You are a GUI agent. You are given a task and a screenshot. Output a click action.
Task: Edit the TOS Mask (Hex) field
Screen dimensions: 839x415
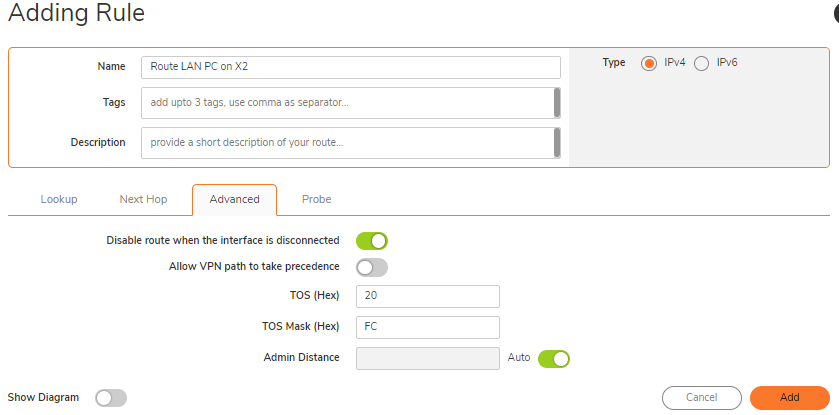point(428,327)
